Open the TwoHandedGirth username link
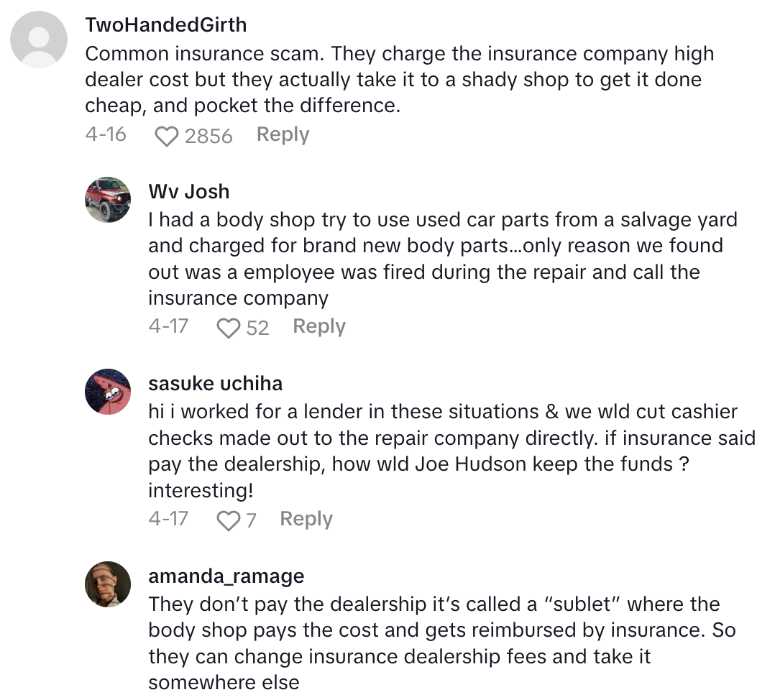The image size is (775, 700). pos(165,25)
